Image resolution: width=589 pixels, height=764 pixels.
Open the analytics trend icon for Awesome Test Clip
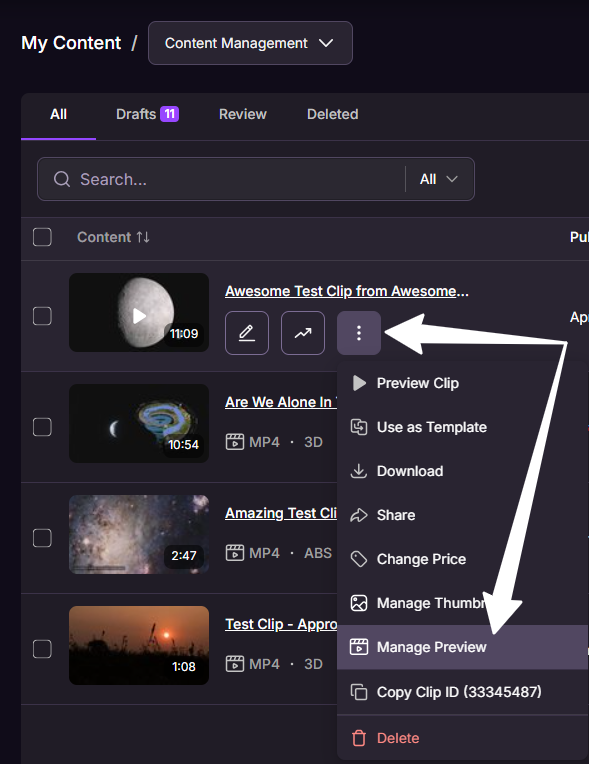point(303,333)
